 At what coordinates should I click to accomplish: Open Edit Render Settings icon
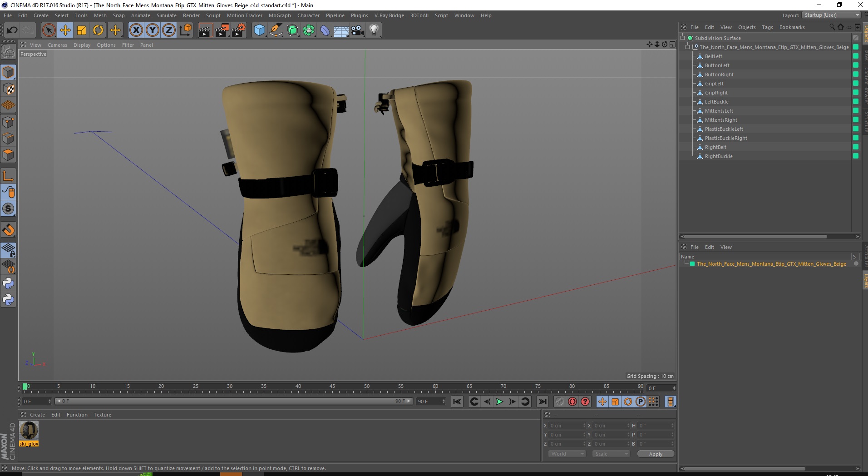[239, 30]
